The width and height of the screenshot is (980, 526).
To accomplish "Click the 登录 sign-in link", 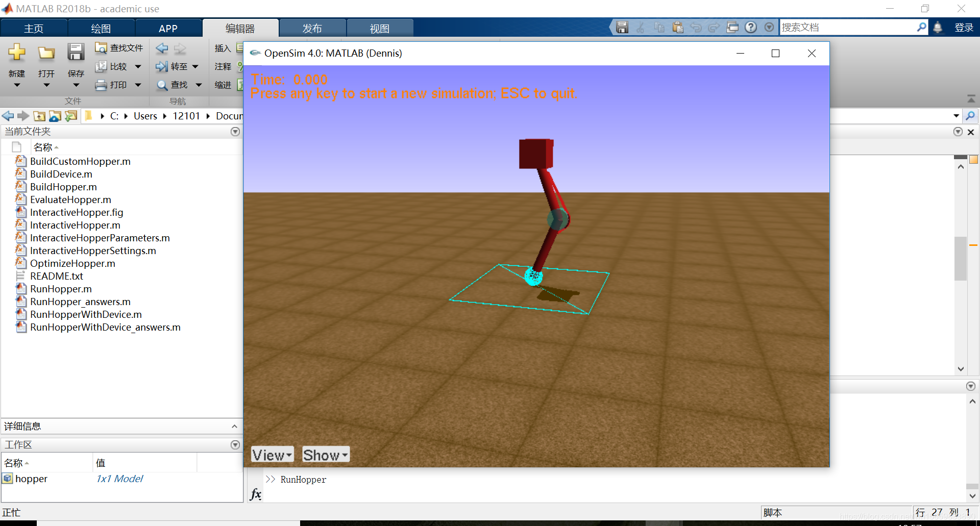I will [x=964, y=27].
